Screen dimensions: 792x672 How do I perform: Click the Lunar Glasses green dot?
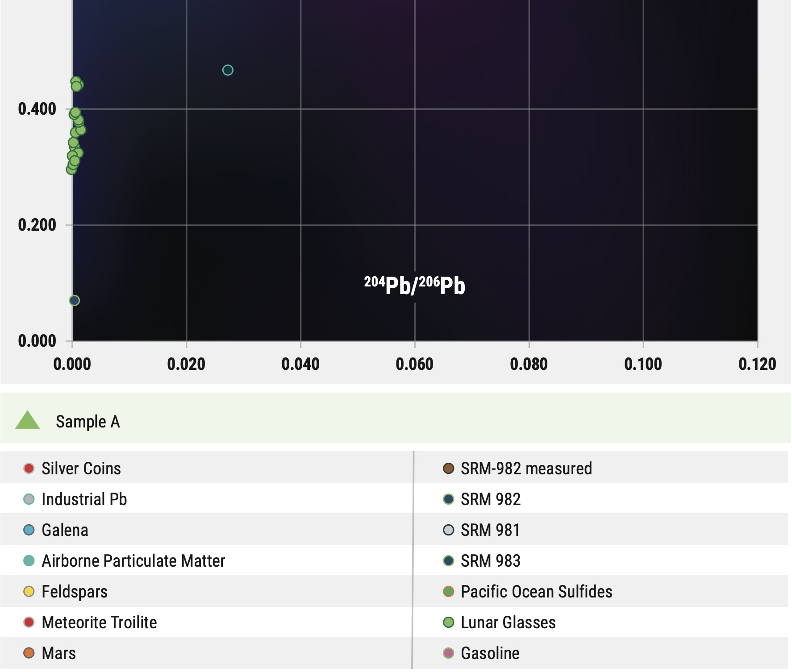[448, 622]
